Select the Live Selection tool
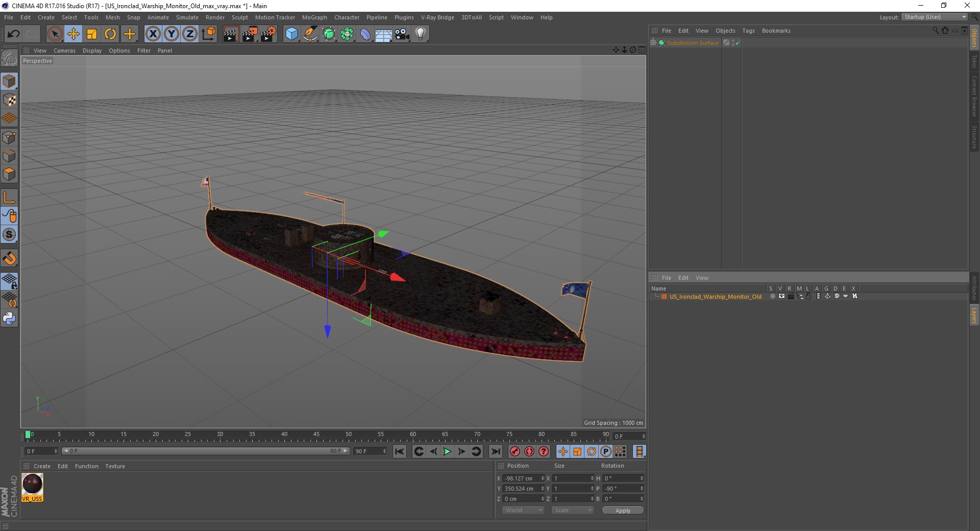980x531 pixels. pos(55,34)
